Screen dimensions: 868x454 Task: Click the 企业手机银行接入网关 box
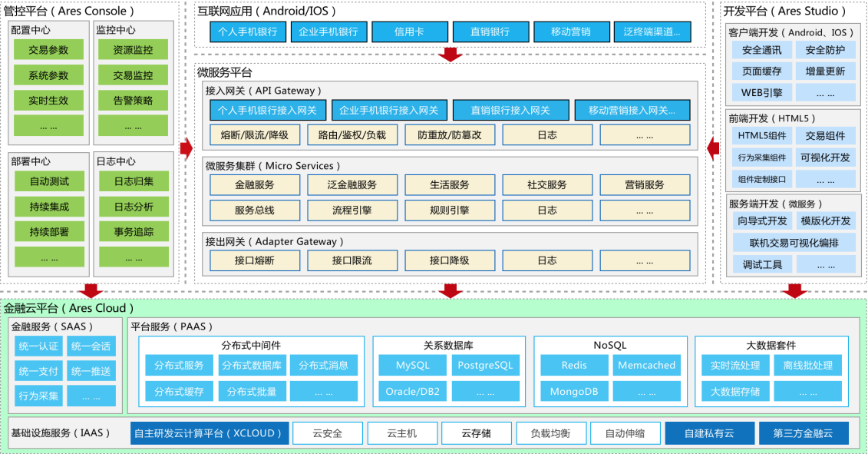(x=389, y=111)
